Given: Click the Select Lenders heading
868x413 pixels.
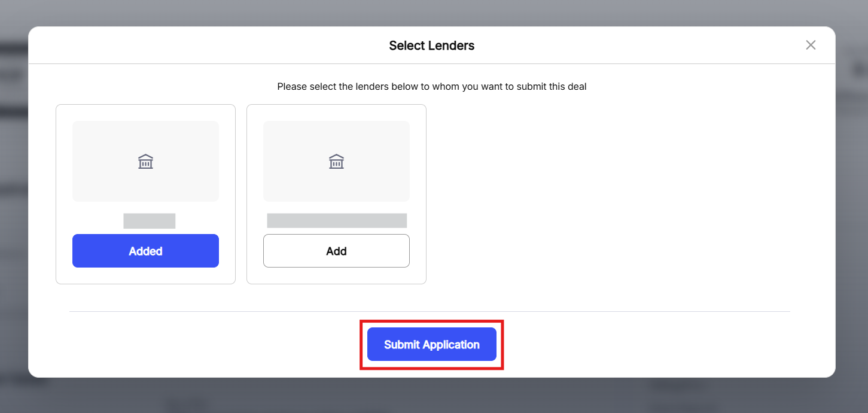Looking at the screenshot, I should 431,45.
